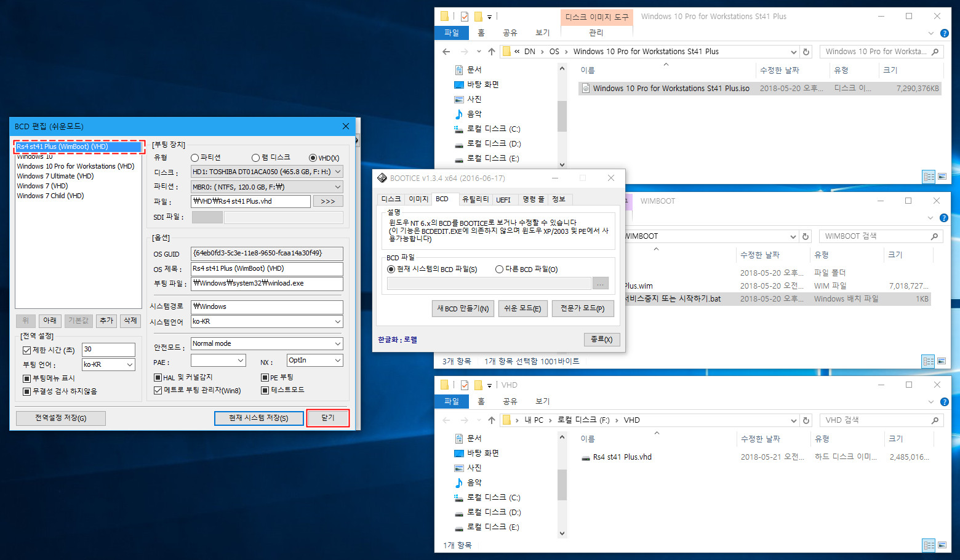Screen dimensions: 960x560
Task: Open the 디스크 tab in BOOTICE
Action: tap(391, 199)
